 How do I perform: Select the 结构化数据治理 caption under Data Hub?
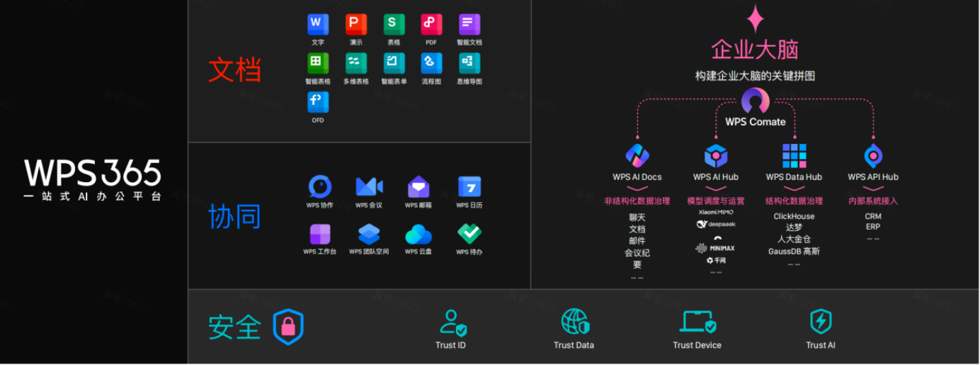794,201
